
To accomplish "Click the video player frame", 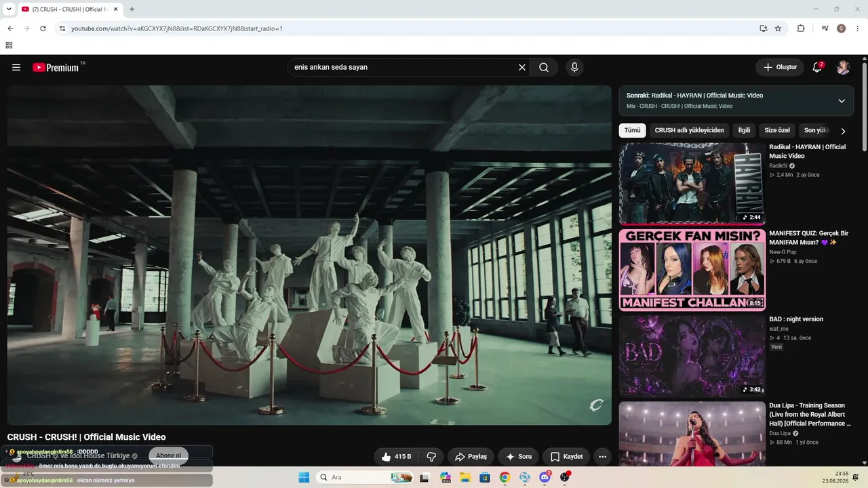I will click(x=309, y=255).
